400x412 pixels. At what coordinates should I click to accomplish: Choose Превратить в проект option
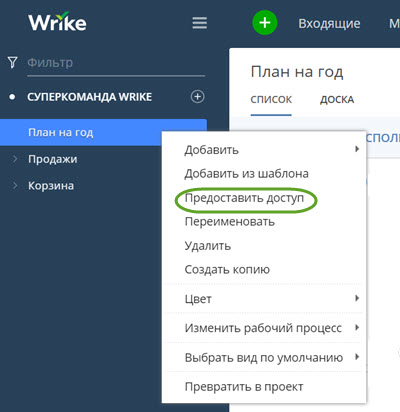[244, 387]
